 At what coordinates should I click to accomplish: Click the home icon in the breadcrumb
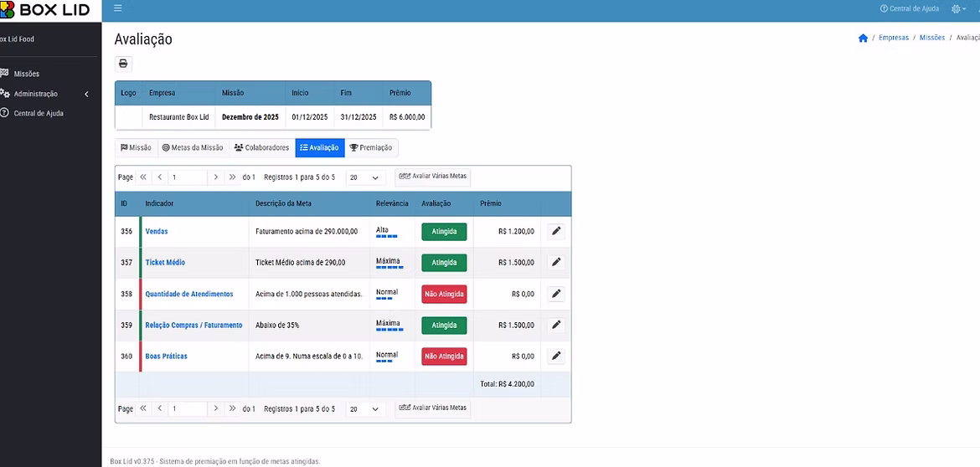point(863,38)
